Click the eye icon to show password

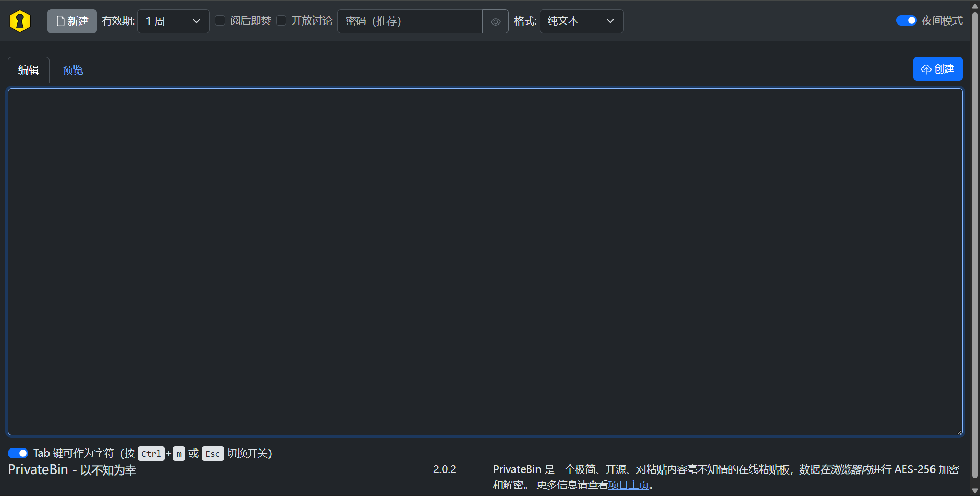tap(495, 21)
